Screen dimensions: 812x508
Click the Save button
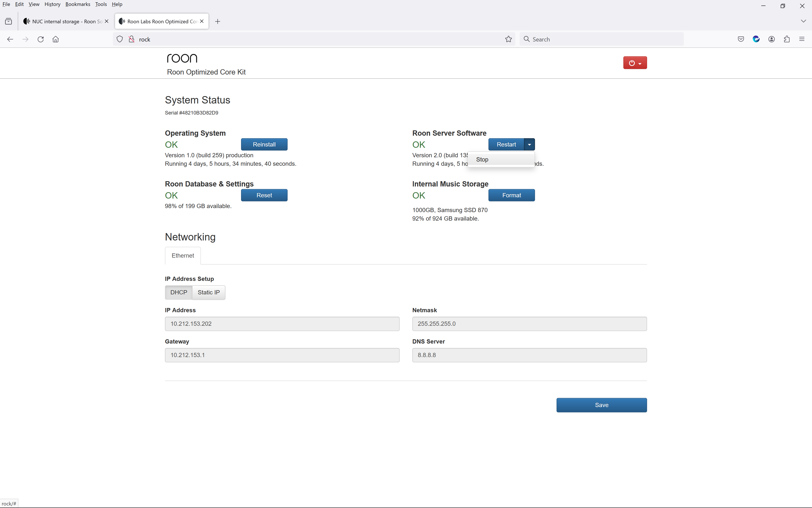[602, 405]
